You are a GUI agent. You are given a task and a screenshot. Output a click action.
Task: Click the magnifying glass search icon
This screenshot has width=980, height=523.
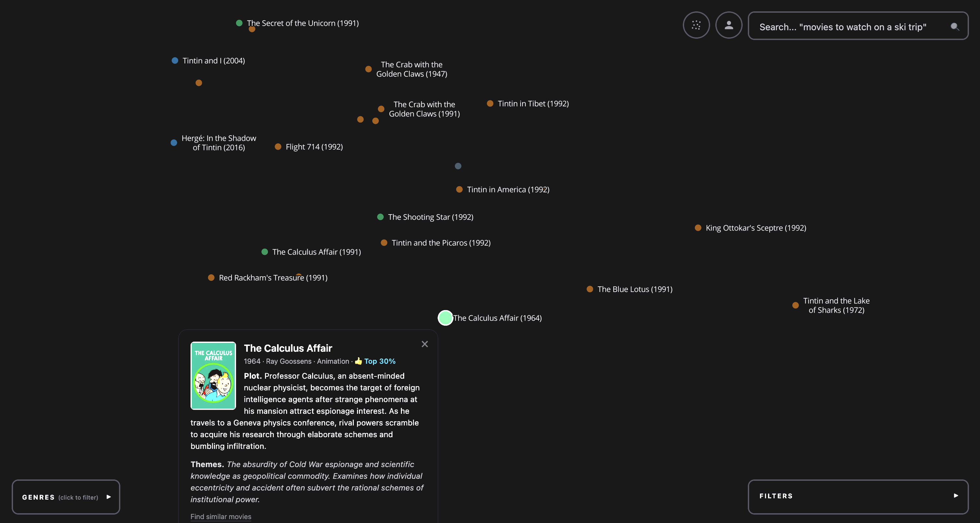pyautogui.click(x=955, y=27)
